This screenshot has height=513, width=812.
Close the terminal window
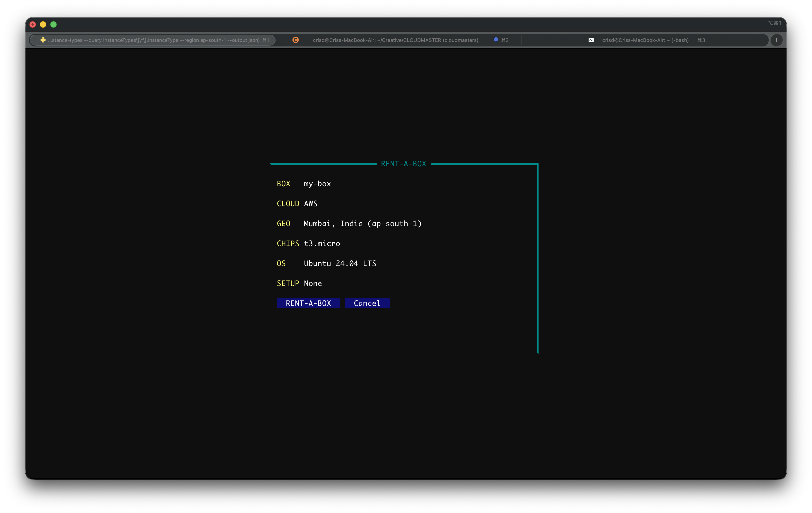point(33,24)
